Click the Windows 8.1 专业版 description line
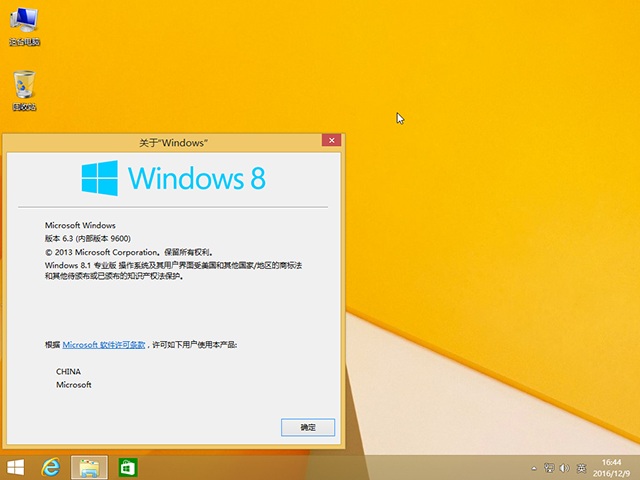The image size is (640, 480). 173,271
